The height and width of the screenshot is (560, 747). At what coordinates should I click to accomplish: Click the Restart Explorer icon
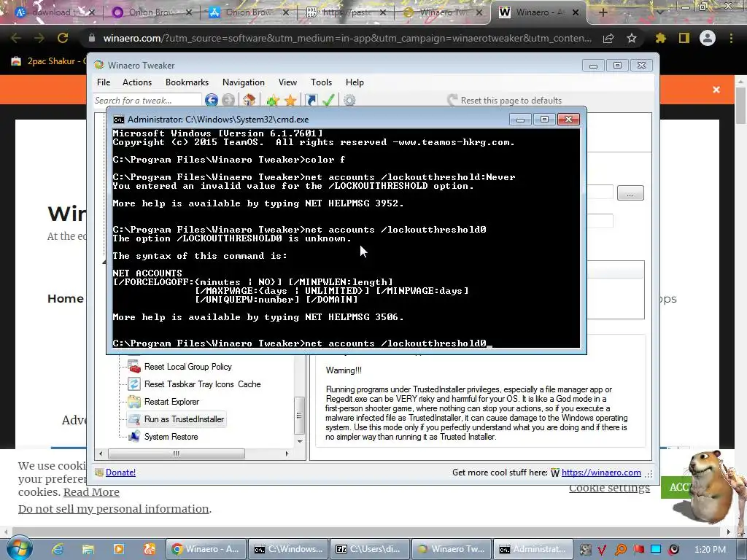[134, 402]
